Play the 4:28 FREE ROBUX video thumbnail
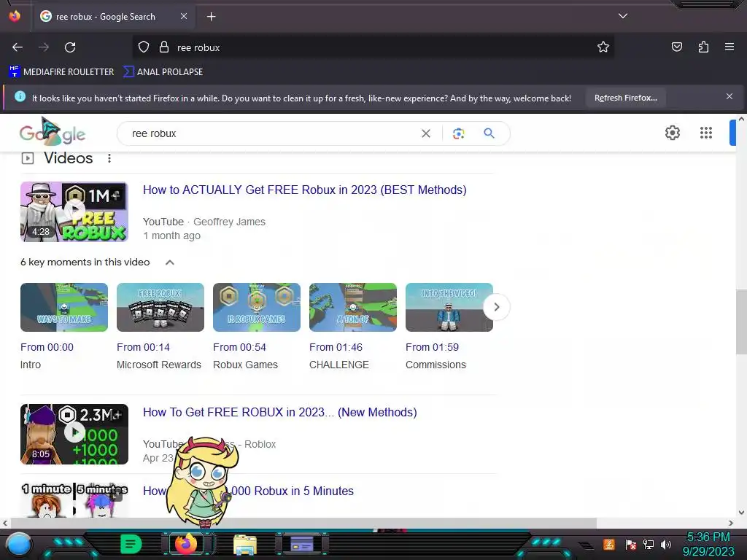The image size is (747, 560). click(74, 211)
